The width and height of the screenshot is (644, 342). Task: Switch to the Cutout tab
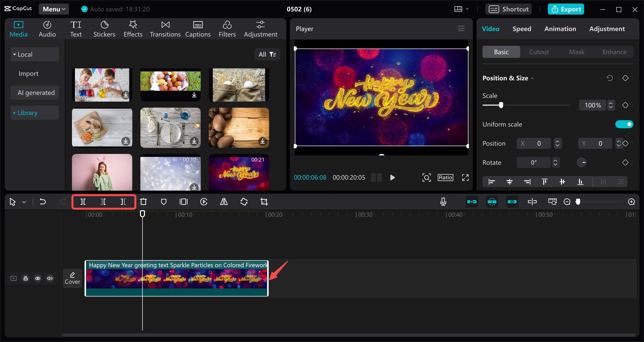click(539, 52)
